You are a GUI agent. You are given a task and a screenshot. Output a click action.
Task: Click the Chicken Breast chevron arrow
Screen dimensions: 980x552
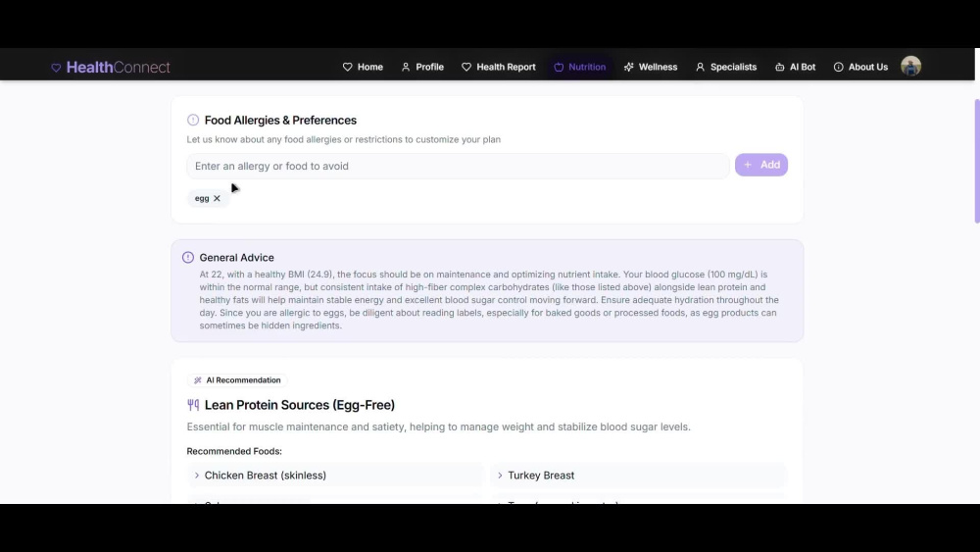click(x=197, y=476)
